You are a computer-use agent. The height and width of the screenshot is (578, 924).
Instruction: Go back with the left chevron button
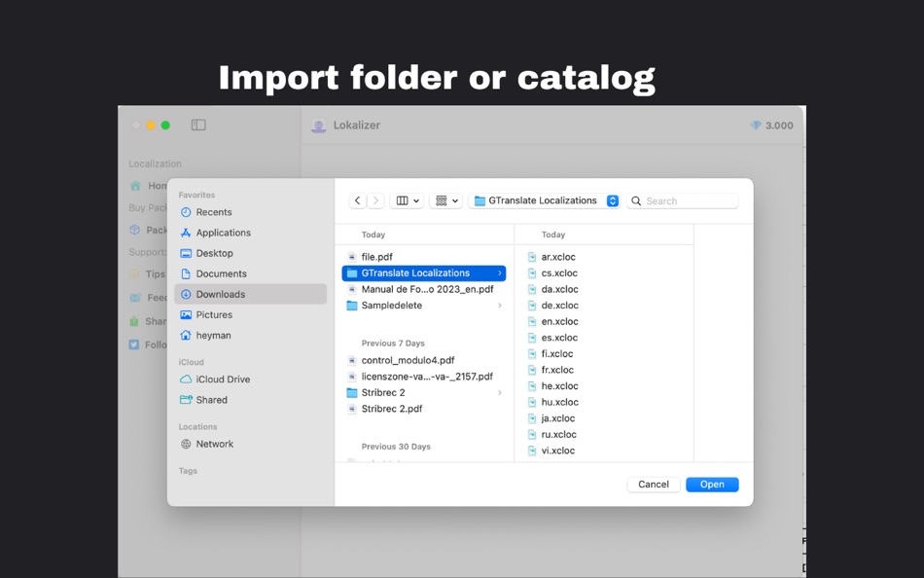pyautogui.click(x=358, y=200)
